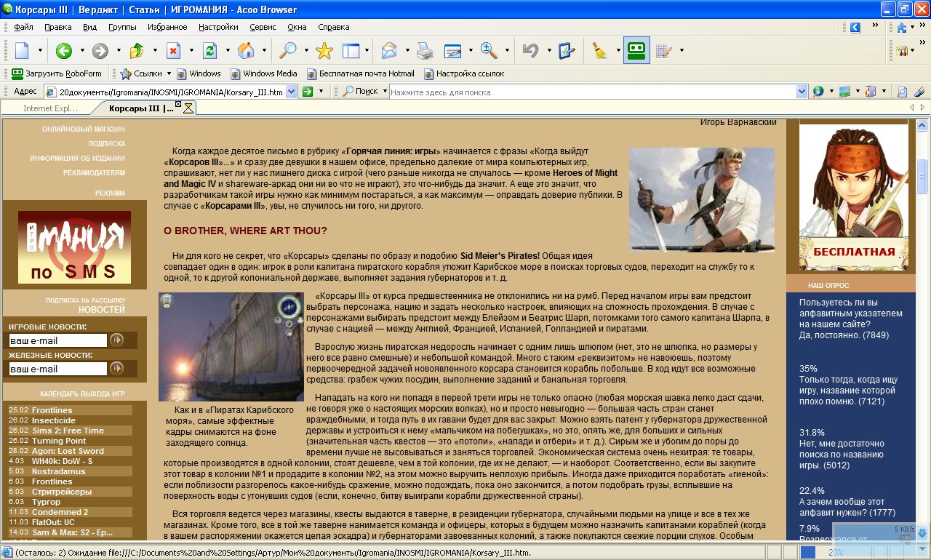Image resolution: width=931 pixels, height=560 pixels.
Task: Click the Up folder toolbar icon
Action: click(x=137, y=51)
